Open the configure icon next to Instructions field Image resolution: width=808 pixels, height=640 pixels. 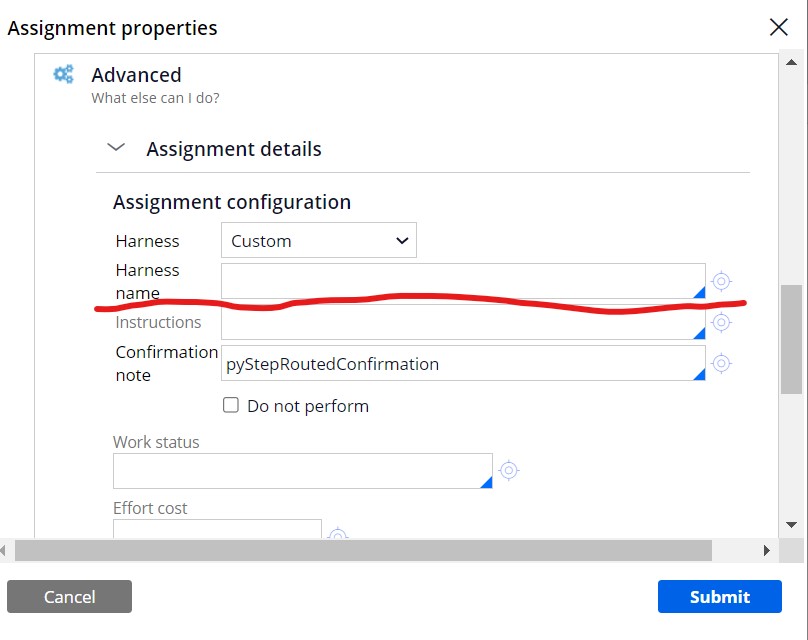(x=722, y=322)
